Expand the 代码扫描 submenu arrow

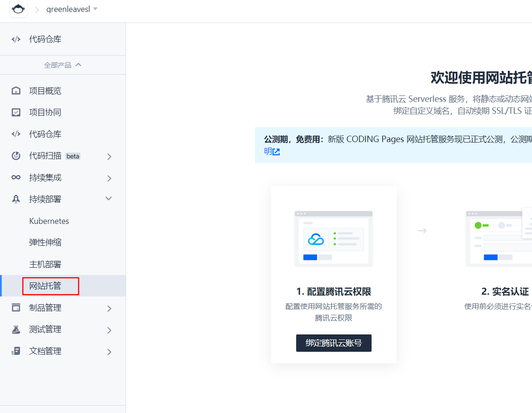[x=109, y=156]
